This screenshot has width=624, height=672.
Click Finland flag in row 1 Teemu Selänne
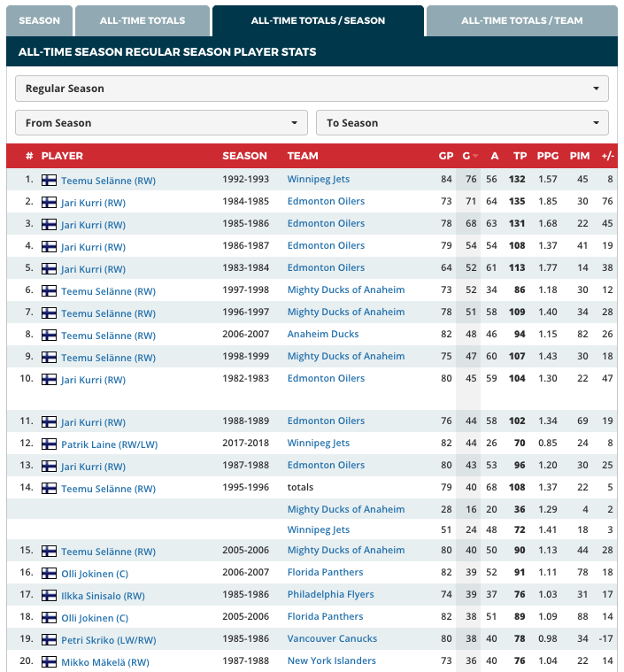point(49,180)
